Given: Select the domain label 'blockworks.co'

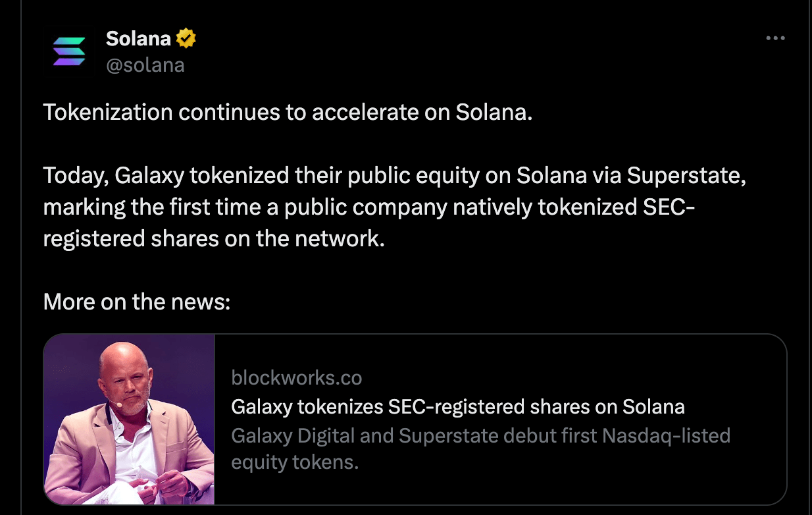Looking at the screenshot, I should (x=296, y=377).
